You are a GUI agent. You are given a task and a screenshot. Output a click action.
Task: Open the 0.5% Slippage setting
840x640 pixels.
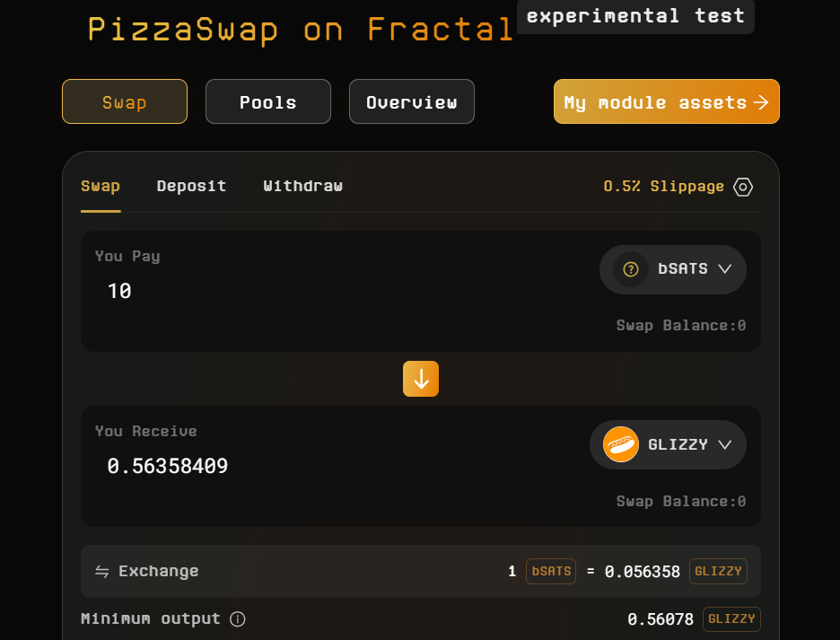(663, 187)
